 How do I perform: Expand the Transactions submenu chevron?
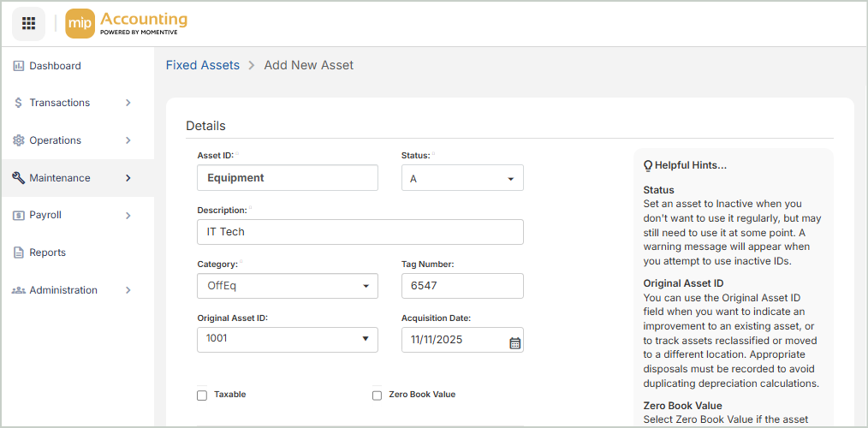pyautogui.click(x=128, y=103)
